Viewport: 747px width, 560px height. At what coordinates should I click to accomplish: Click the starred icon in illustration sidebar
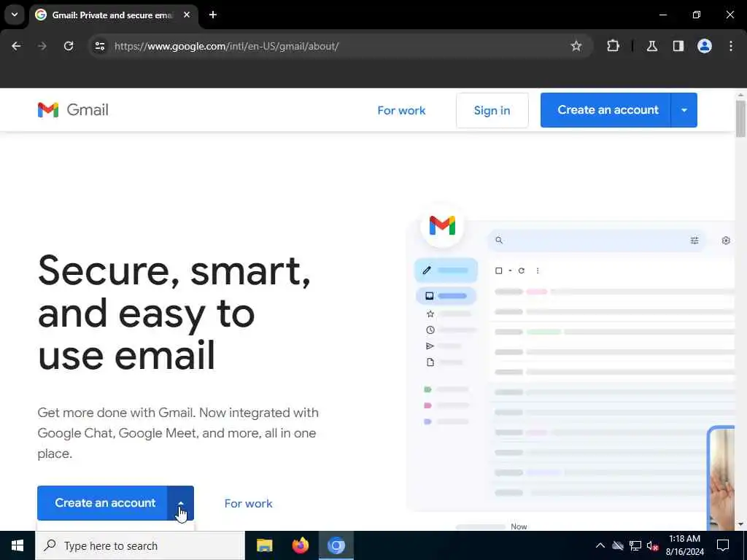click(x=430, y=314)
